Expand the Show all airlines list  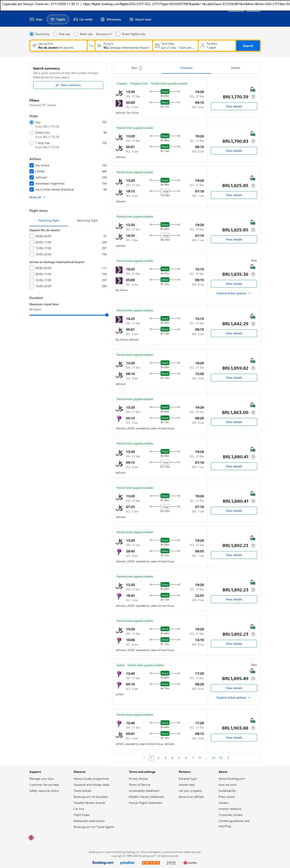tap(37, 197)
